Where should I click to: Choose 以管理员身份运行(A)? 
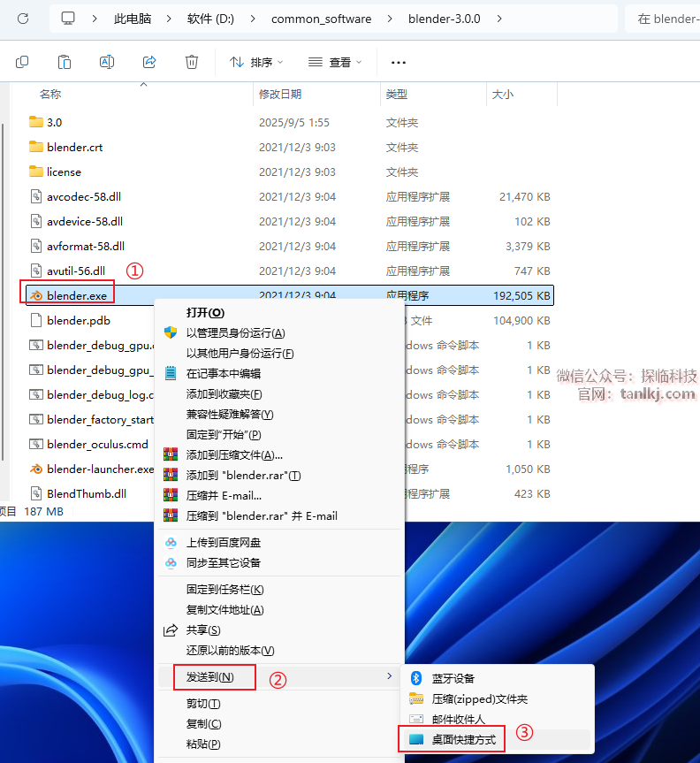click(x=279, y=332)
